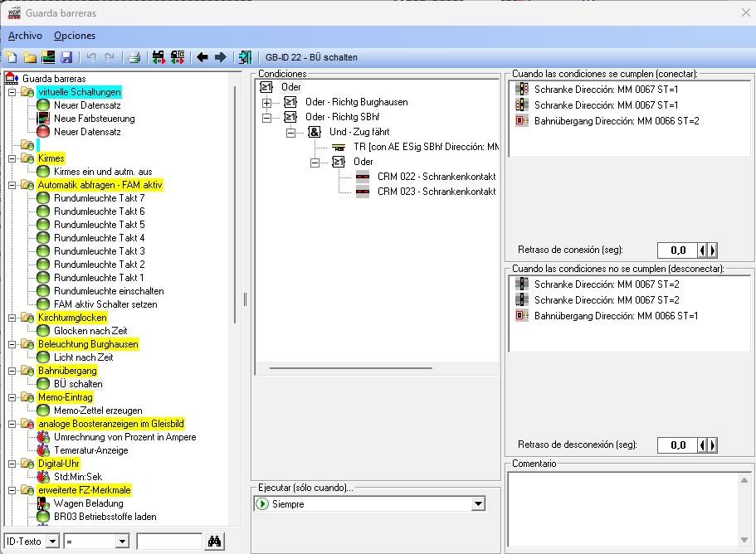Click the 'Retraso de conexión' stepper arrows
Screen dimensions: 756x554
pyautogui.click(x=707, y=250)
